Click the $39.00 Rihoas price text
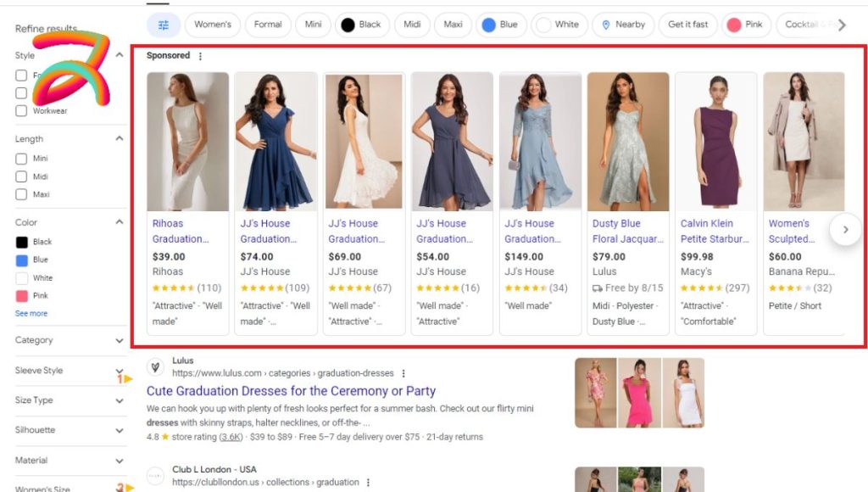The width and height of the screenshot is (868, 492). [x=169, y=257]
